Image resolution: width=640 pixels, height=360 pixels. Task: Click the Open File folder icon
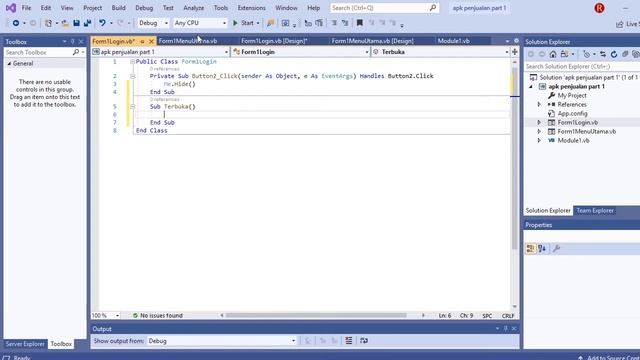coord(65,23)
